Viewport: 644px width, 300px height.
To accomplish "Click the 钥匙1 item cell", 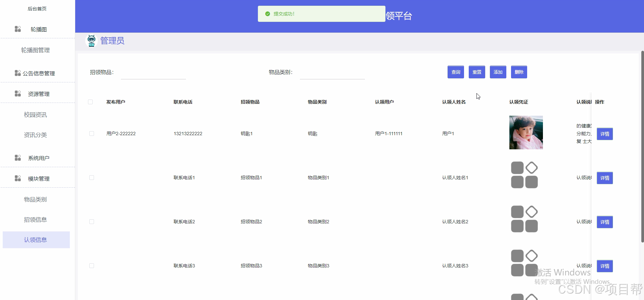I will pos(247,134).
